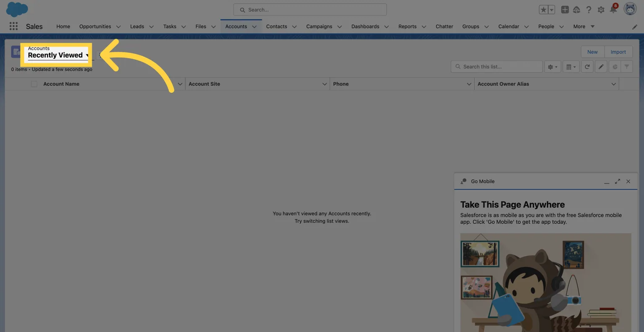Open the Calendar tab
This screenshot has width=644, height=332.
point(509,26)
